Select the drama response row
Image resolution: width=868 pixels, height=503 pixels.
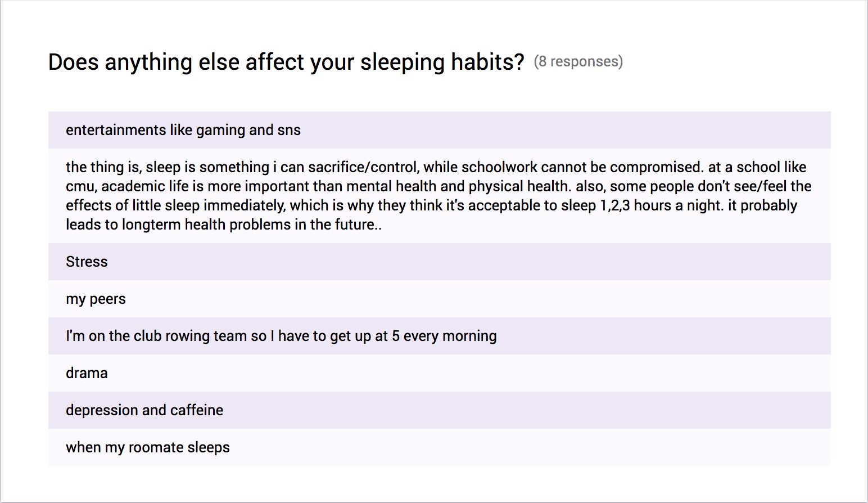tap(440, 373)
